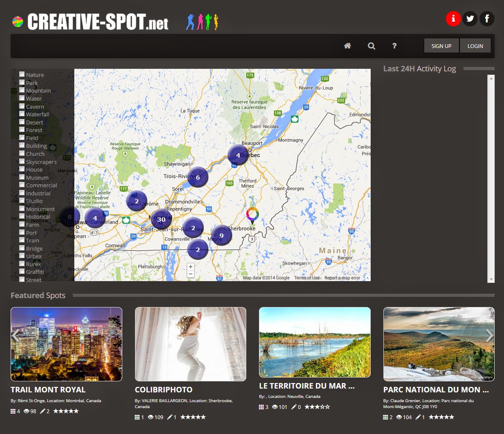Open the red info icon

[453, 19]
